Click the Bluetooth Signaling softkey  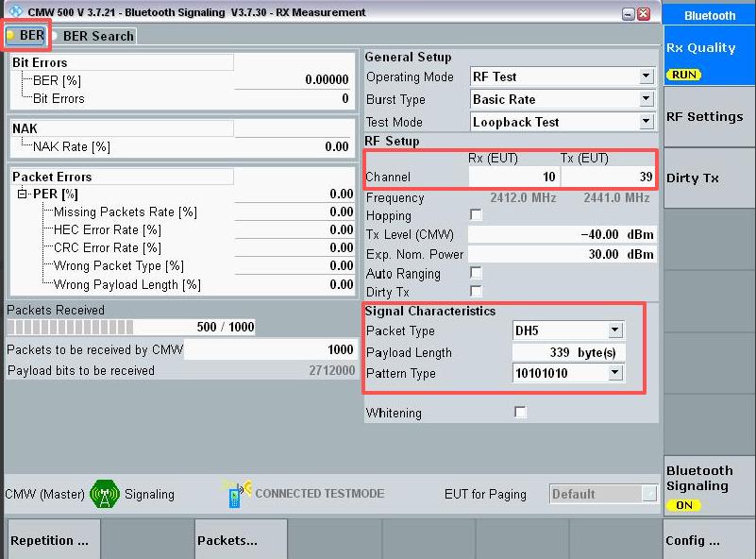click(709, 486)
